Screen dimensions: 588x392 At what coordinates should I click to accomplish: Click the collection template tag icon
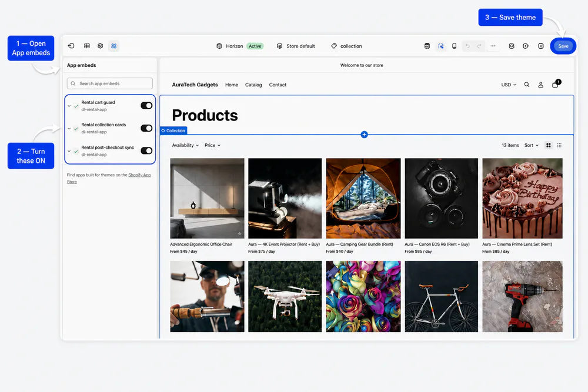point(334,46)
